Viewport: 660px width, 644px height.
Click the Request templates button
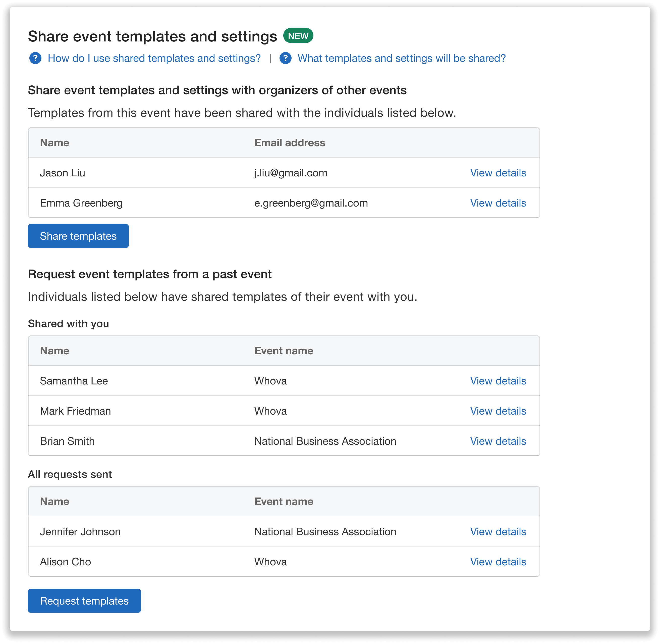[84, 601]
